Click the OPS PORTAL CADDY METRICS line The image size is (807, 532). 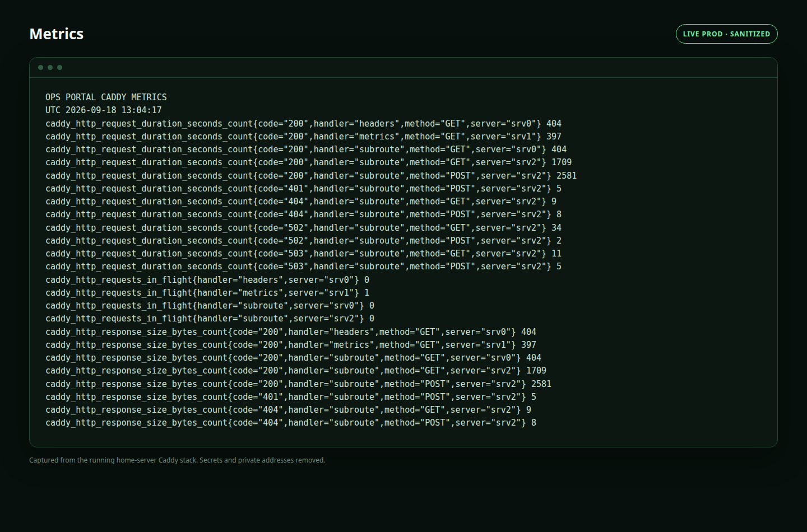click(106, 97)
